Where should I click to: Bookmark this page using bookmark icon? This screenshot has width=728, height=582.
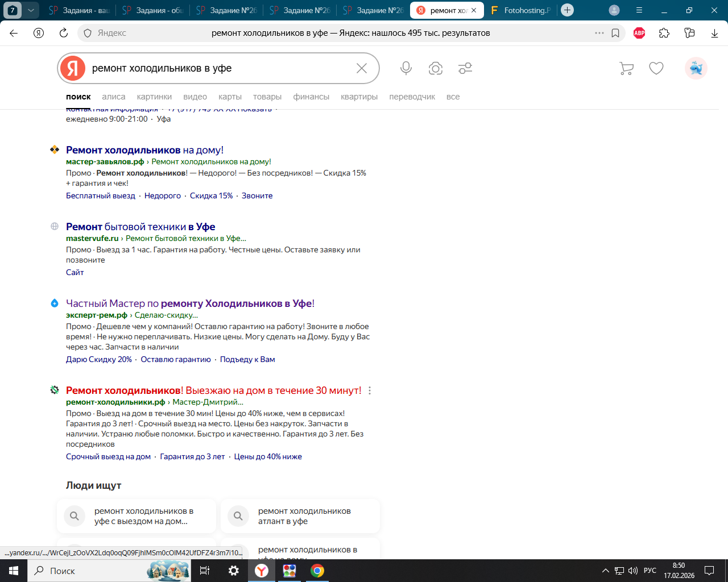pos(615,33)
